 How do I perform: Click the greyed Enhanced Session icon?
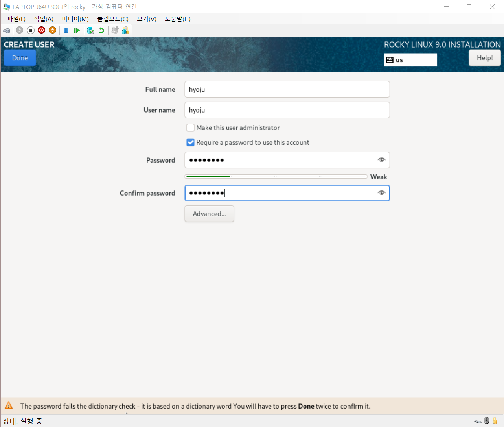point(115,30)
